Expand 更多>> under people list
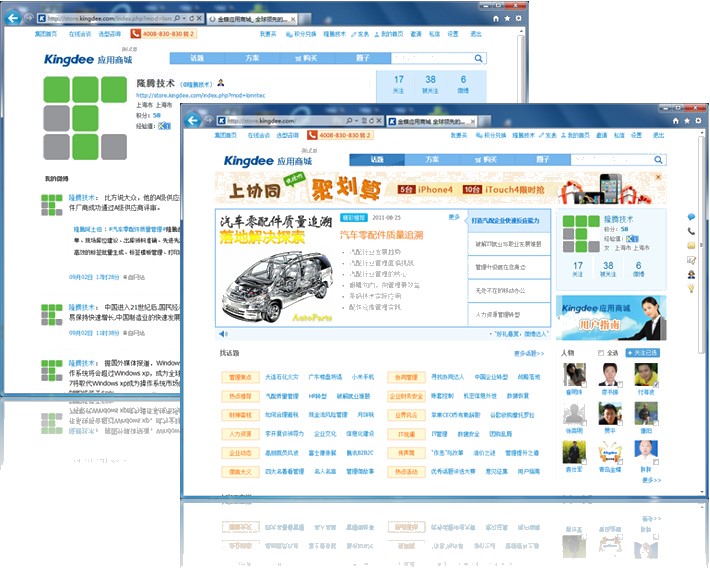Screen dimensions: 710x584 click(652, 480)
